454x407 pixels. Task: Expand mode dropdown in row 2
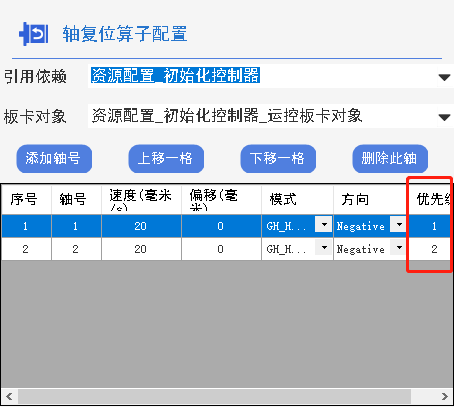pos(324,247)
